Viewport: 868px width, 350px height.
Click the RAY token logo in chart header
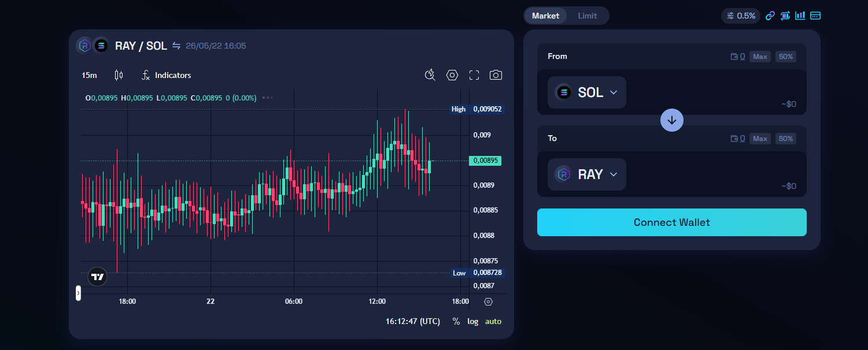pos(85,45)
